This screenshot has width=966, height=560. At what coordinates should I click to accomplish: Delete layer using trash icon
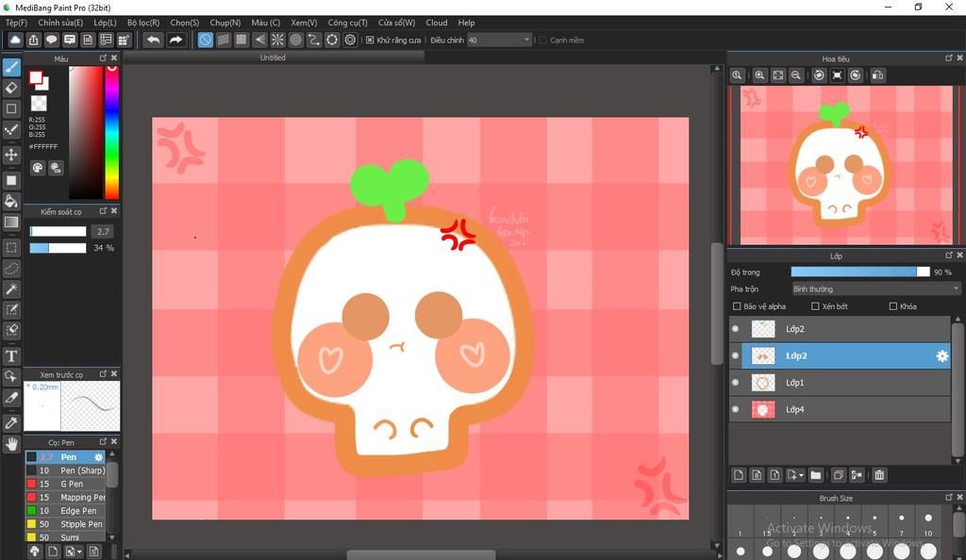tap(879, 475)
